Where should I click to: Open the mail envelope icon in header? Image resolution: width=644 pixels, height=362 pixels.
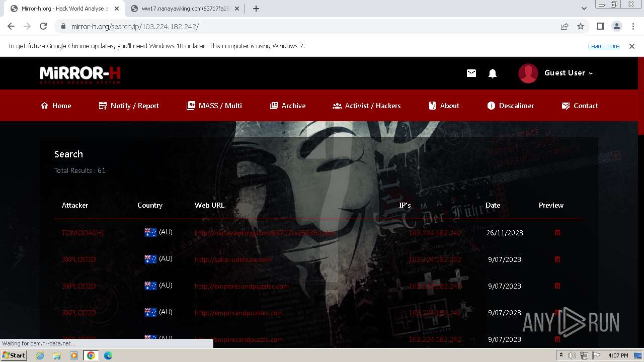click(x=471, y=73)
